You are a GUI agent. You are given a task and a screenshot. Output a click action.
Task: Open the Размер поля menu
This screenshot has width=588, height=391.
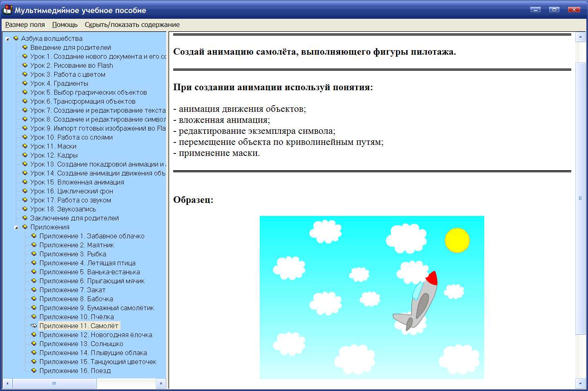click(25, 24)
